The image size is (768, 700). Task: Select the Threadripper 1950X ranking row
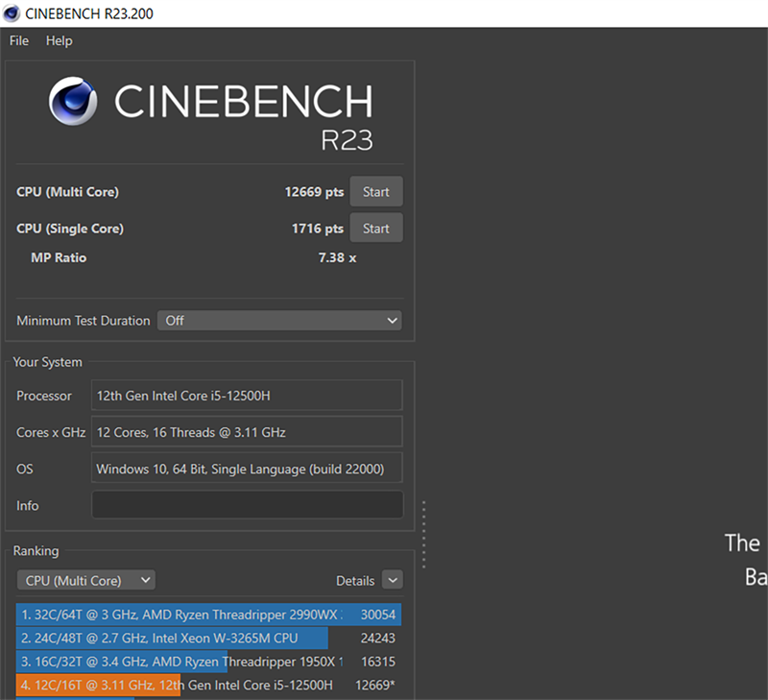coord(208,662)
